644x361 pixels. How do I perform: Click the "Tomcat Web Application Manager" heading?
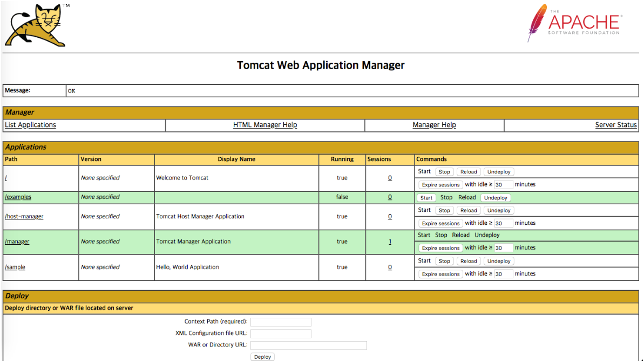321,65
